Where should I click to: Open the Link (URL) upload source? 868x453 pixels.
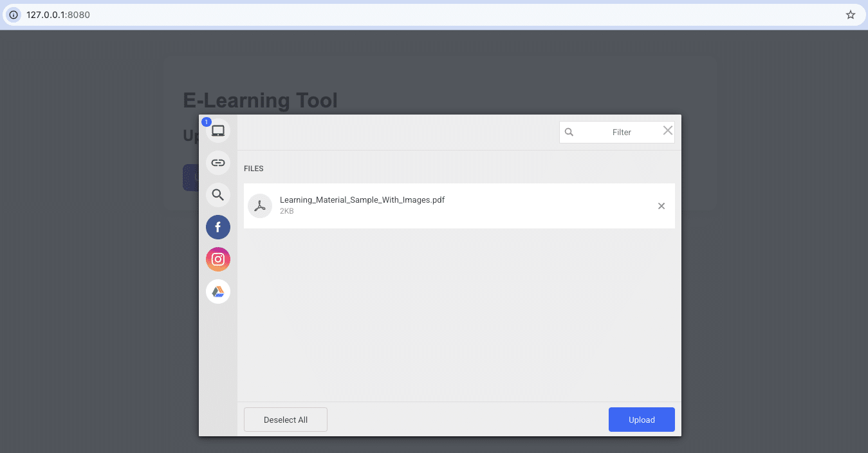[218, 163]
